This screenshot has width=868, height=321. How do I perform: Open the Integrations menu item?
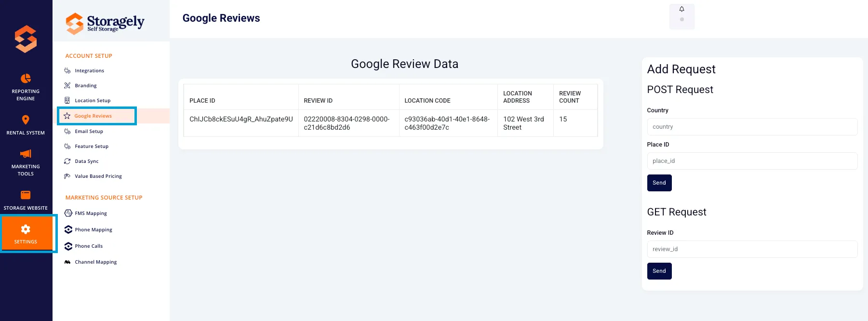[x=89, y=71]
